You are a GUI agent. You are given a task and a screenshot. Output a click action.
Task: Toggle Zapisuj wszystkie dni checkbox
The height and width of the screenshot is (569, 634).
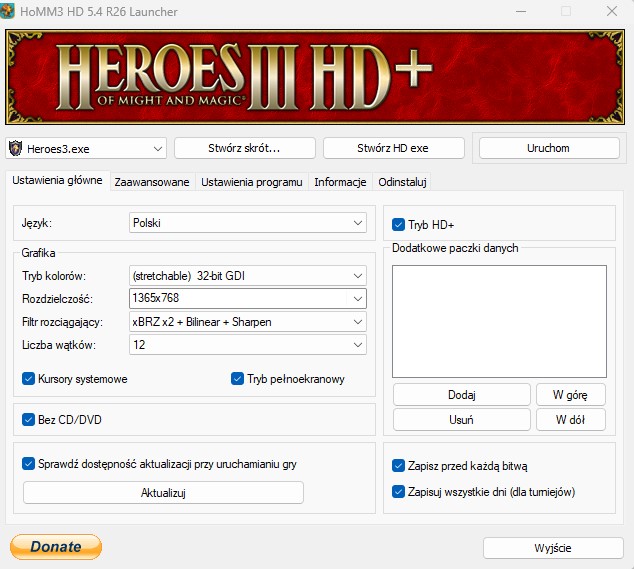coord(398,492)
